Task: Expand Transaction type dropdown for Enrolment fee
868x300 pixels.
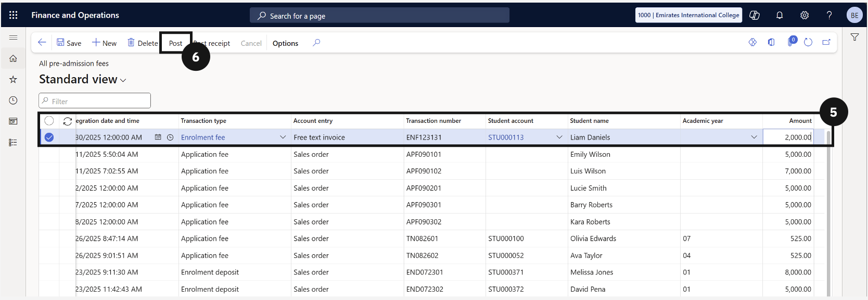Action: pyautogui.click(x=283, y=137)
